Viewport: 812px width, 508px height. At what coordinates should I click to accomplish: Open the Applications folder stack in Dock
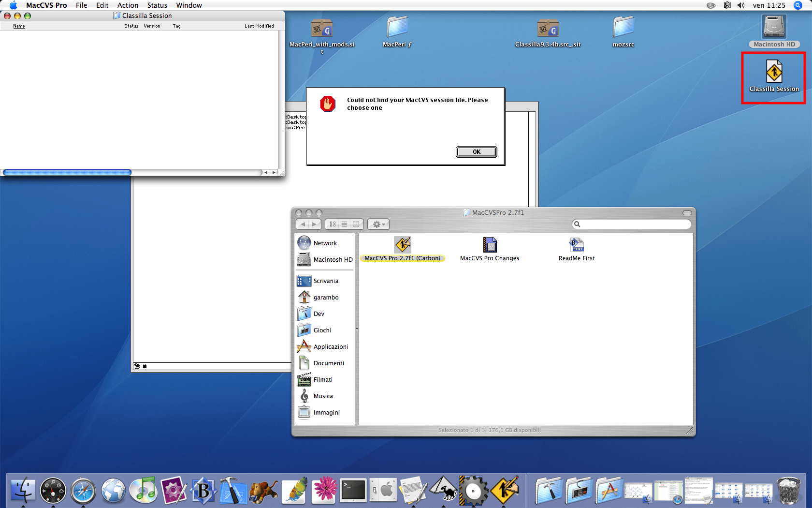[x=608, y=491]
